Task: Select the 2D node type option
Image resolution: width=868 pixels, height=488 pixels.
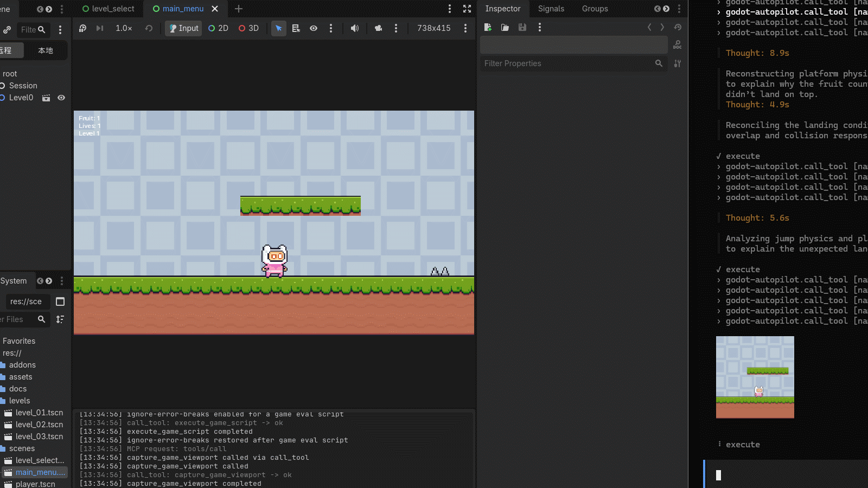Action: tap(218, 28)
